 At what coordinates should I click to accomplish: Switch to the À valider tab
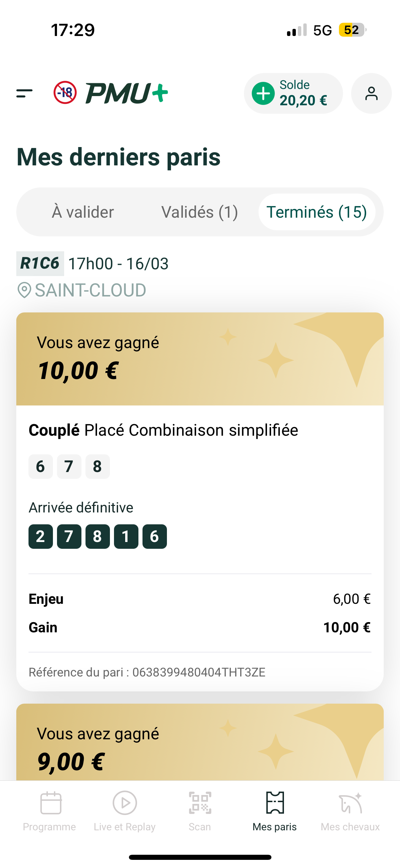click(83, 212)
